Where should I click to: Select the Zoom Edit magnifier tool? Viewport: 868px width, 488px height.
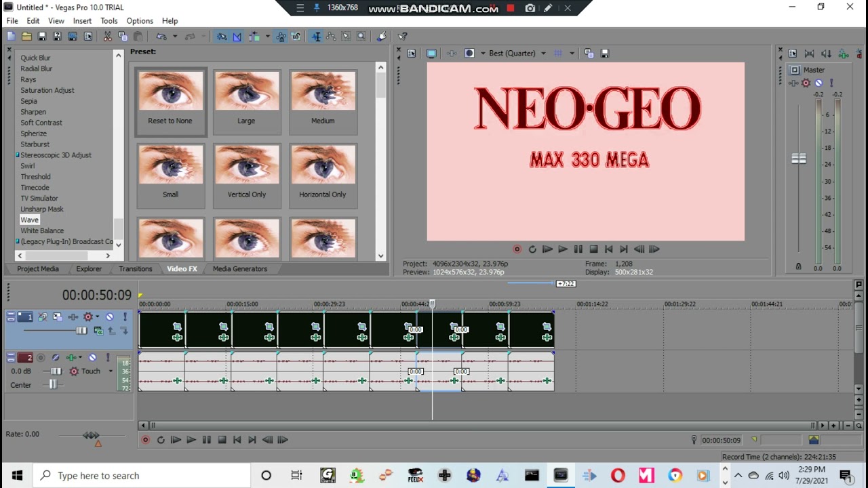361,37
